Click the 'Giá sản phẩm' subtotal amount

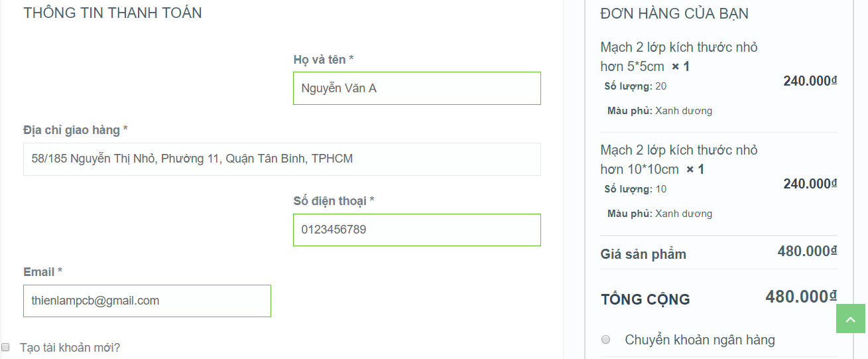(806, 251)
